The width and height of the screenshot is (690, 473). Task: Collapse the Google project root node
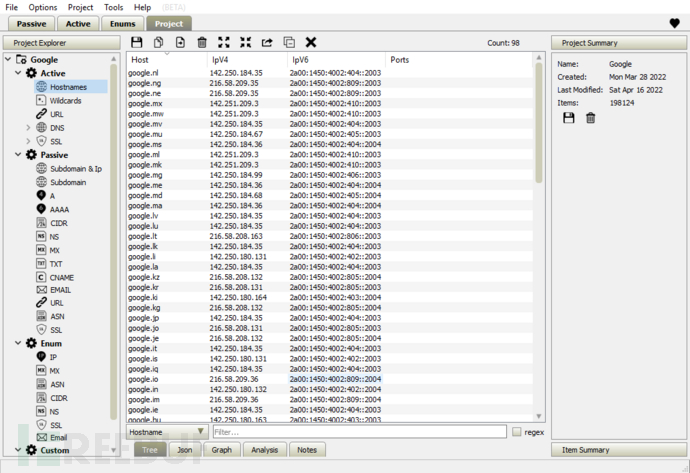pyautogui.click(x=8, y=59)
